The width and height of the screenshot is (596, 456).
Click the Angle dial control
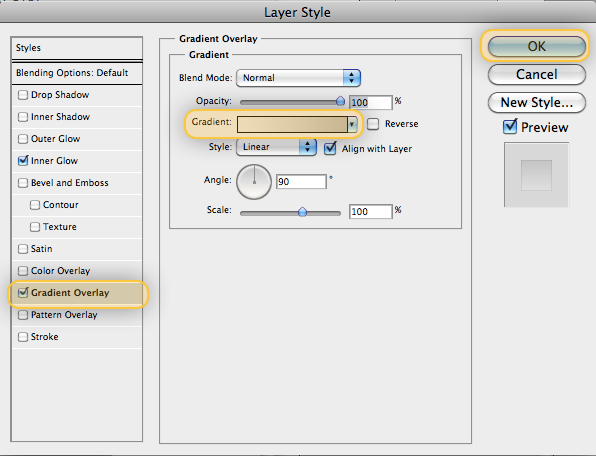click(x=254, y=182)
